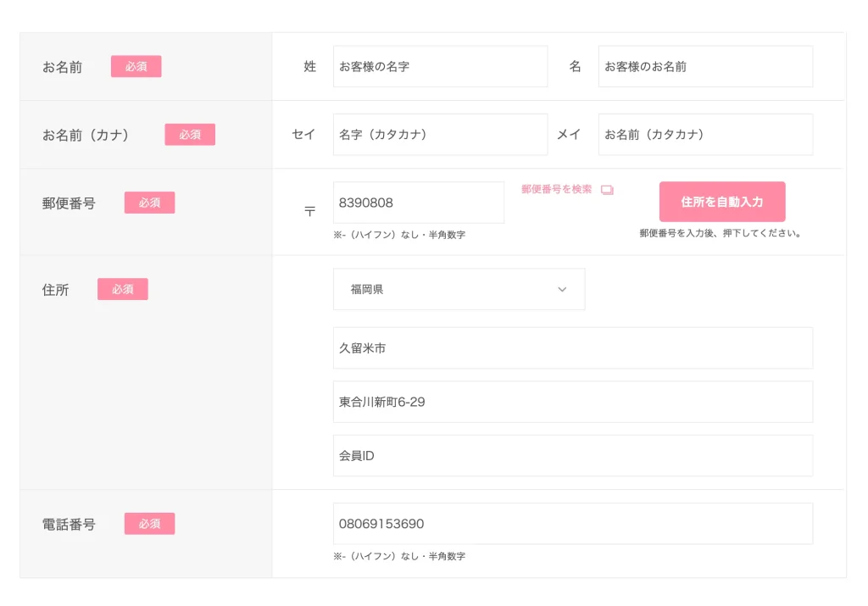Focus the phone number field 08069153690

point(572,524)
